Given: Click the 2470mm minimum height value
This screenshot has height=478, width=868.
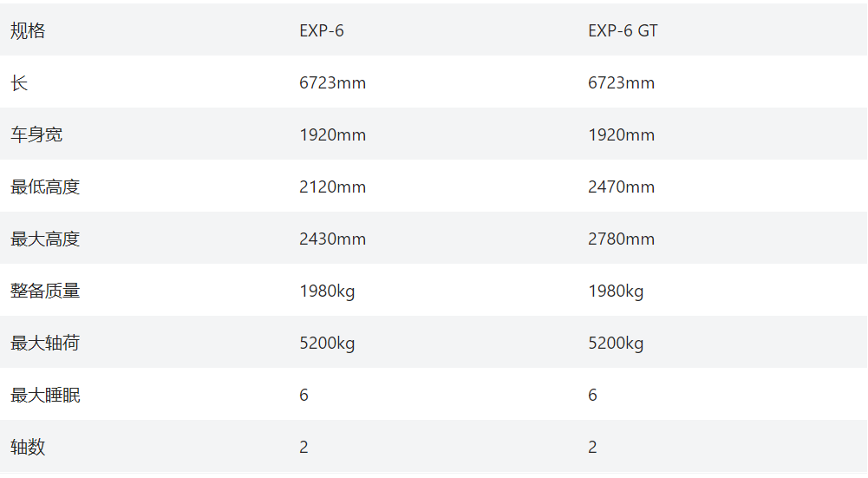Looking at the screenshot, I should (621, 187).
